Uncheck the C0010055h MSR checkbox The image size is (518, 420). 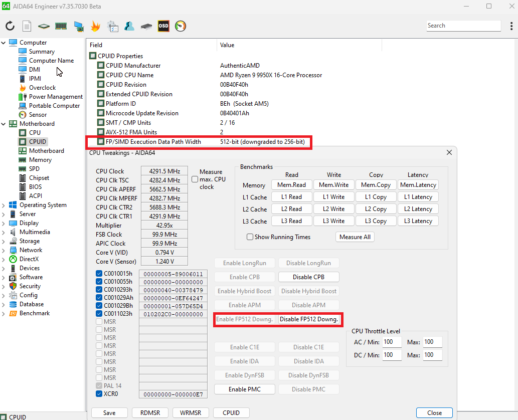coord(99,281)
